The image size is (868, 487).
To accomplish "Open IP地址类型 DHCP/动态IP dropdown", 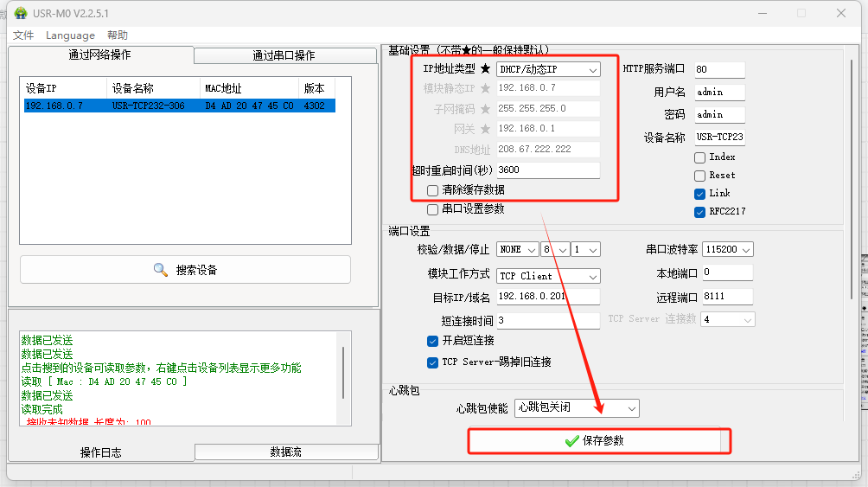I will (x=548, y=69).
